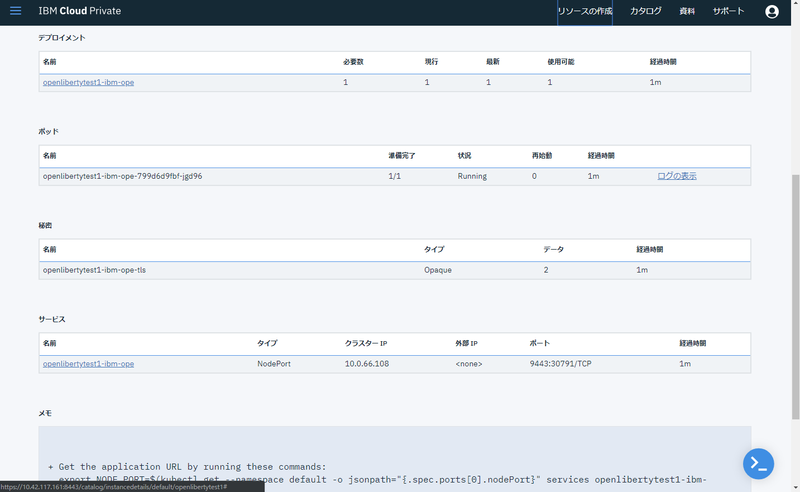Open サポート in top navigation

point(728,11)
